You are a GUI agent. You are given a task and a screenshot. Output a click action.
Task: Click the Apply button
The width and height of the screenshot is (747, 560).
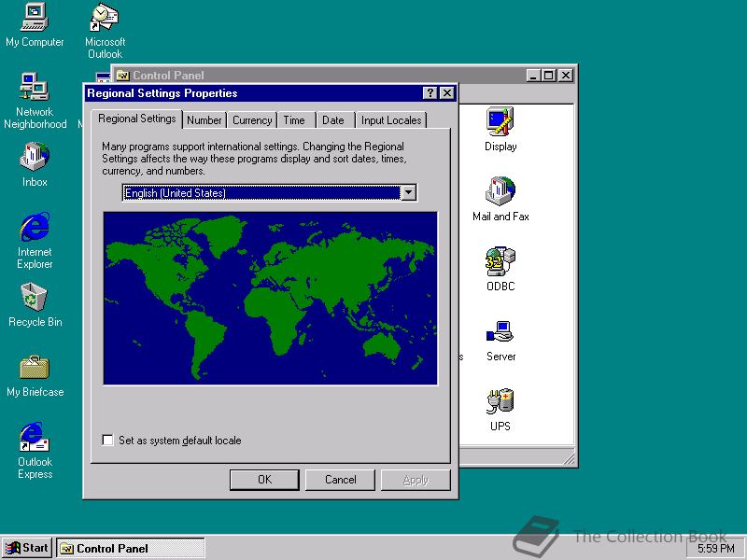point(416,480)
